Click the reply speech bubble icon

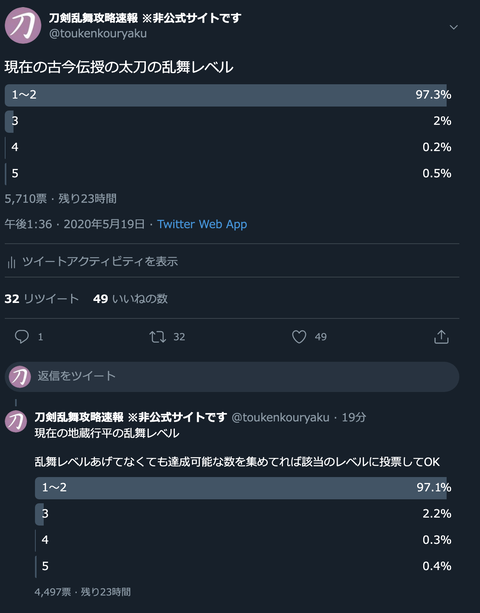pos(22,337)
